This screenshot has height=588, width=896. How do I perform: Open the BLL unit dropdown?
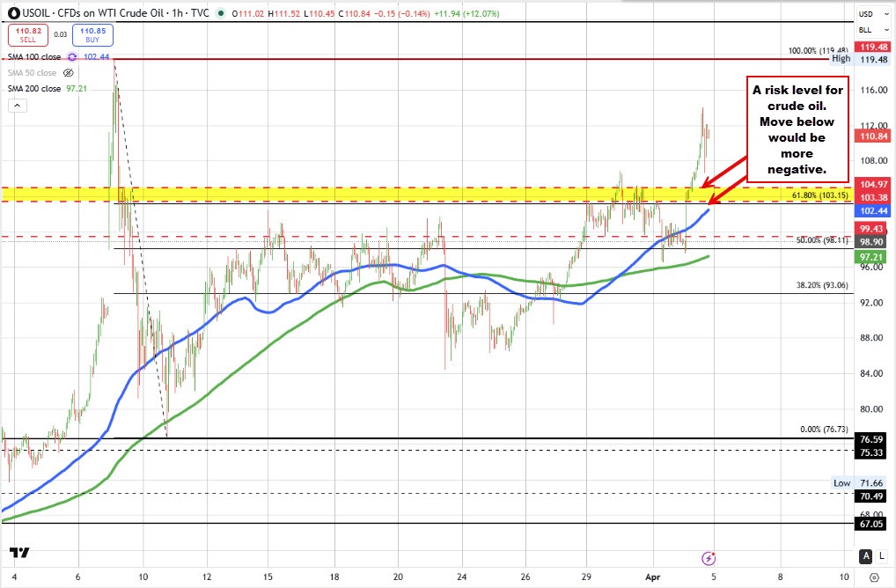point(865,30)
